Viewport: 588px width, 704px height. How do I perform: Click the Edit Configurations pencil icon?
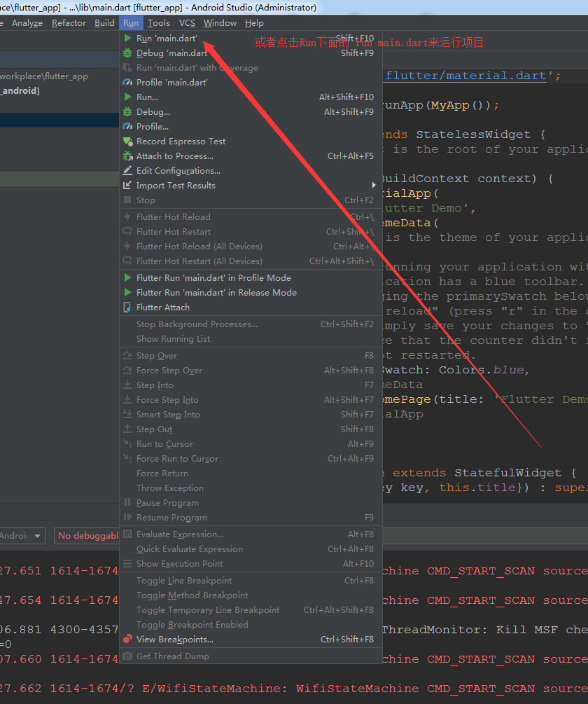click(128, 171)
